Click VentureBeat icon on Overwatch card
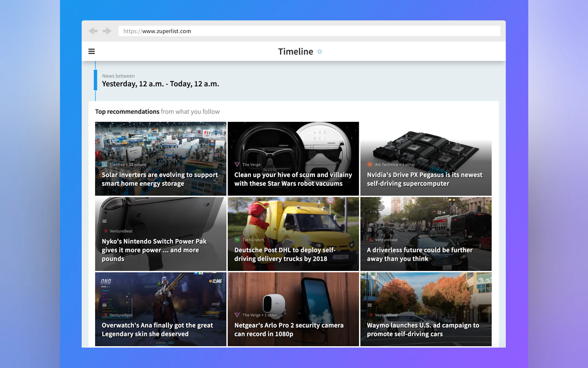Screen dimensions: 588x368 coord(106,315)
